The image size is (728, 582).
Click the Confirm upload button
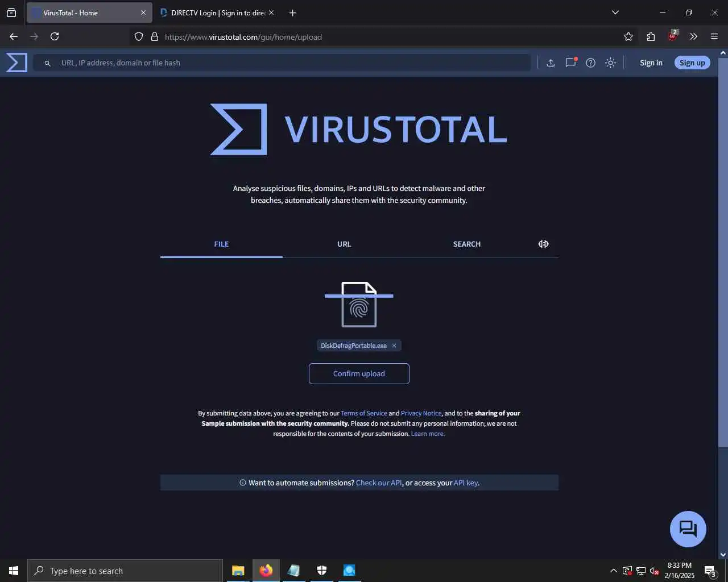coord(359,373)
